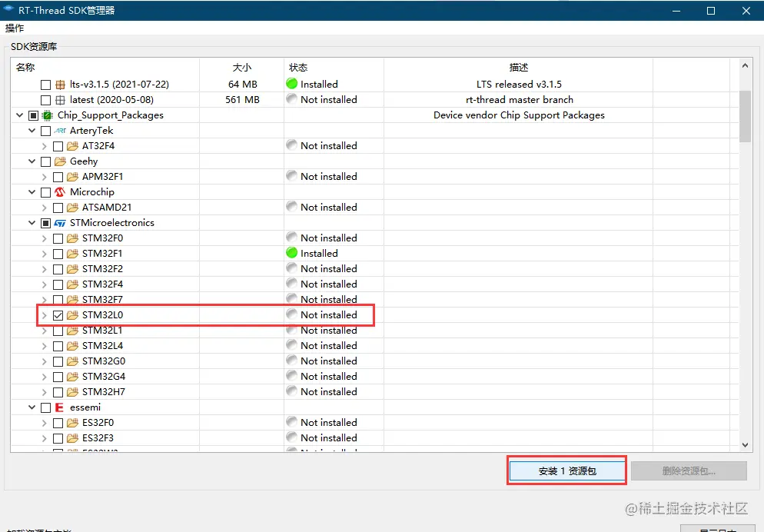Collapse the STMicroelectronics vendor node
Screen dimensions: 764x532
(x=32, y=223)
